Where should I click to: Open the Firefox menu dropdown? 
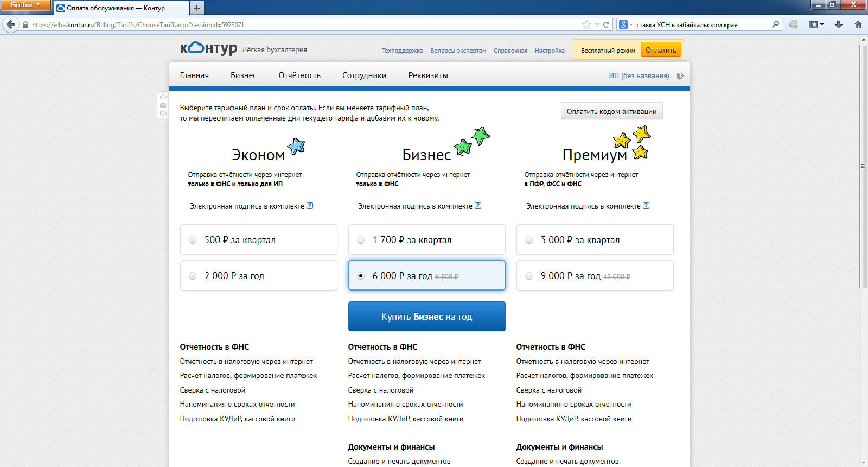pos(25,5)
